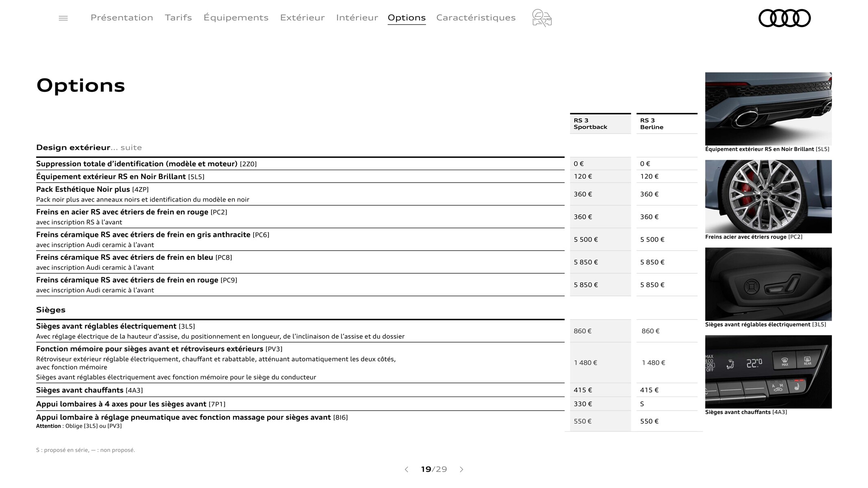Screen dimensions: 868x488
Task: Click 'Fonction mémoire pour sièges avant' PV3 row
Action: [300, 363]
